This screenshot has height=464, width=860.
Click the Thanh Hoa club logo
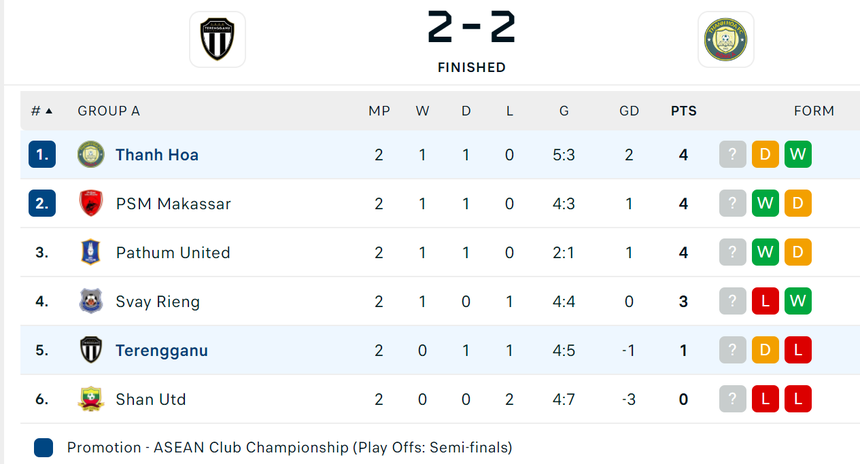click(91, 155)
